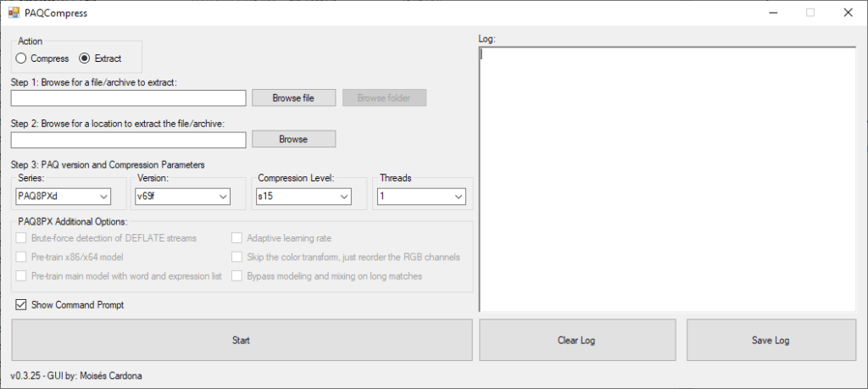Viewport: 868px width, 389px height.
Task: Click the Browse button for extract location
Action: (x=293, y=139)
